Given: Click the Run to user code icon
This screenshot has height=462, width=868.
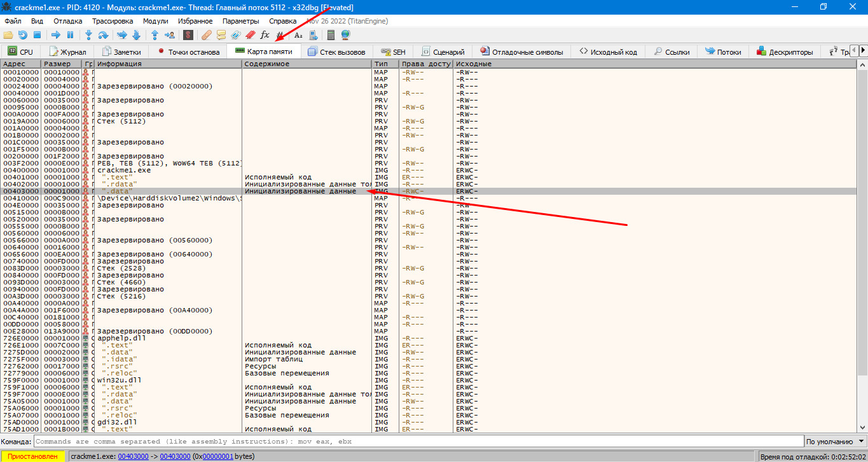Looking at the screenshot, I should (x=169, y=35).
